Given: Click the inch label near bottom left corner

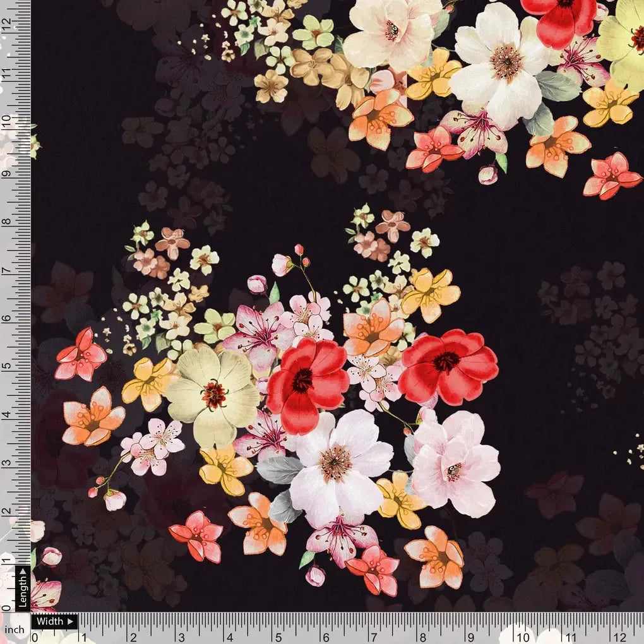Looking at the screenshot, I should pos(14,629).
